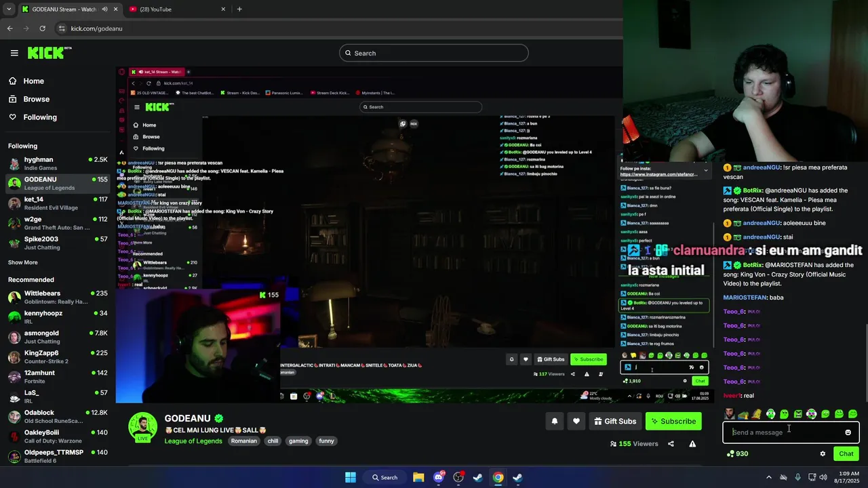Insert the streamer face emote in quick emotes
Screen dimensions: 868x488
[729, 413]
